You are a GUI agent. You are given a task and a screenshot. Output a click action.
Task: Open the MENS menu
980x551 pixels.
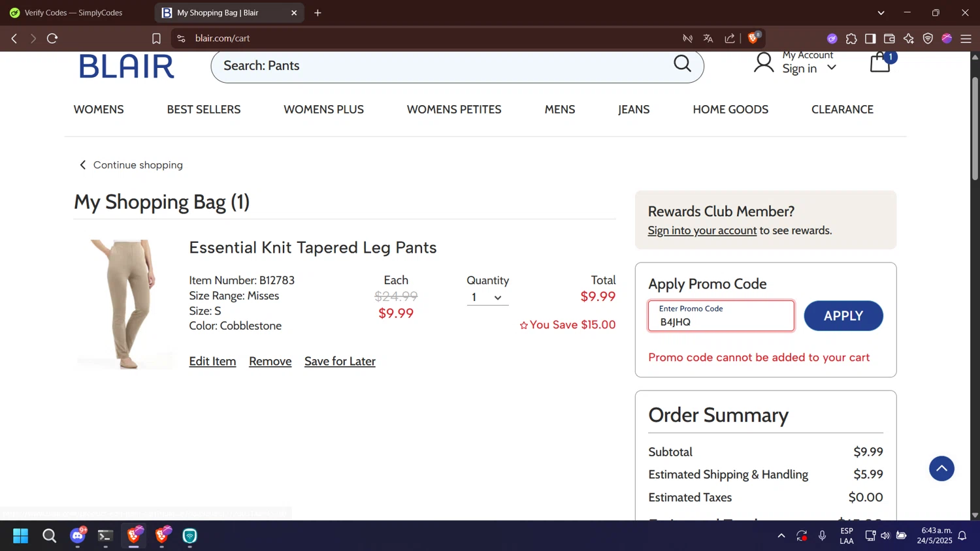(560, 110)
